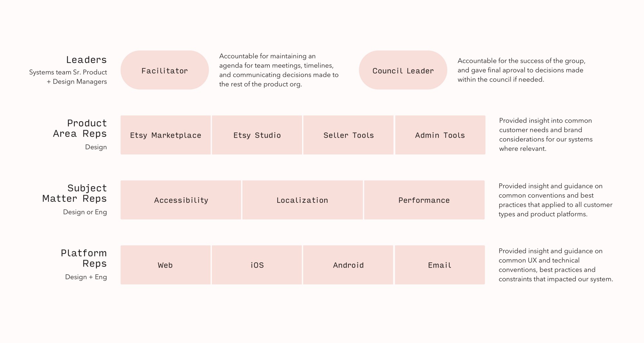Click the Subject Matter Reps heading
The image size is (644, 343).
point(75,193)
